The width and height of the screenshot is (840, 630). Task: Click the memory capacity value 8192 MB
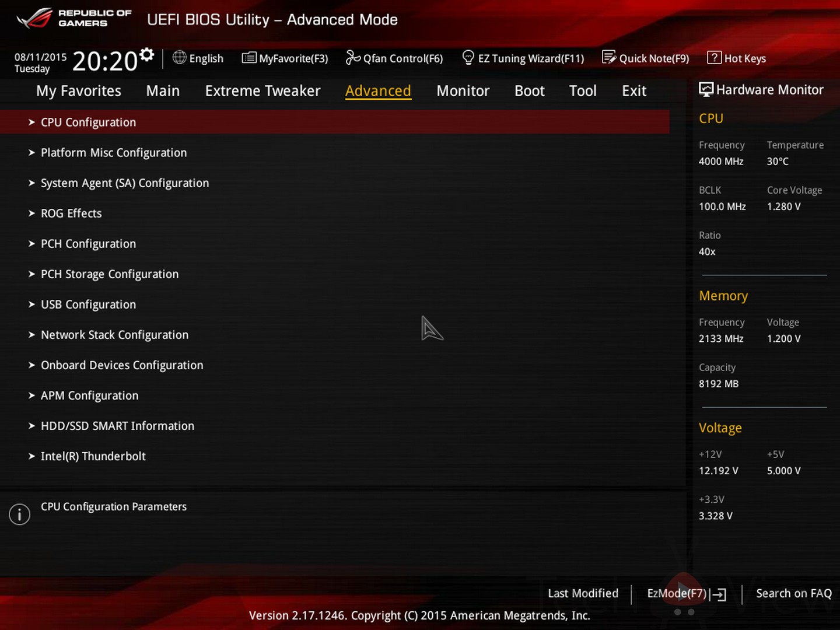tap(719, 384)
